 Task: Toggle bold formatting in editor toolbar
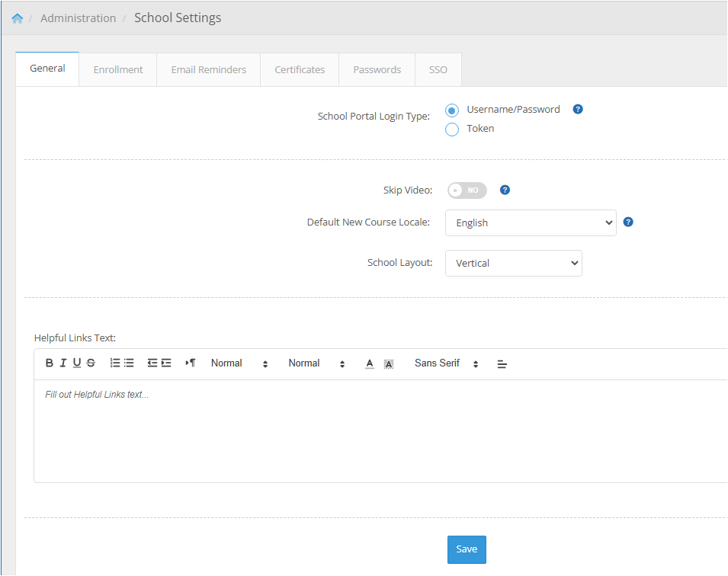pos(50,363)
